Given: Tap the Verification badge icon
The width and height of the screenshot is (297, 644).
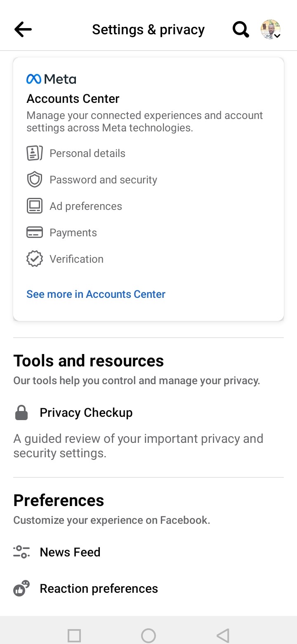Looking at the screenshot, I should [x=35, y=259].
